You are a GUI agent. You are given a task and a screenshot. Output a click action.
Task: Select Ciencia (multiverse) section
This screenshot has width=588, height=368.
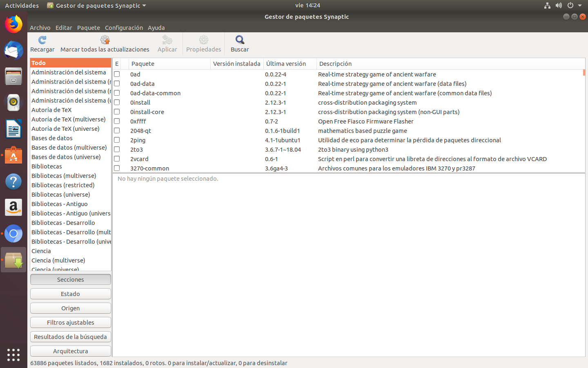71,260
